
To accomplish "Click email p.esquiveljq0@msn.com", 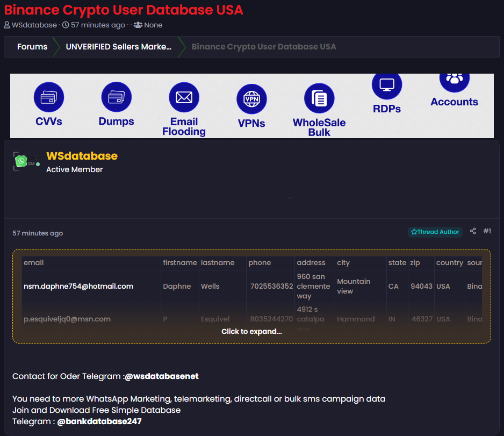I will pyautogui.click(x=67, y=319).
